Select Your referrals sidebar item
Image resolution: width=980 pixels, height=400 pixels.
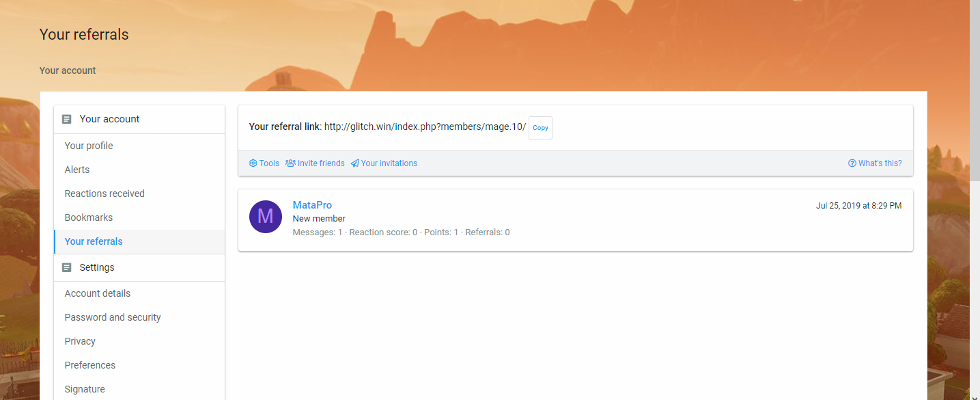[94, 241]
